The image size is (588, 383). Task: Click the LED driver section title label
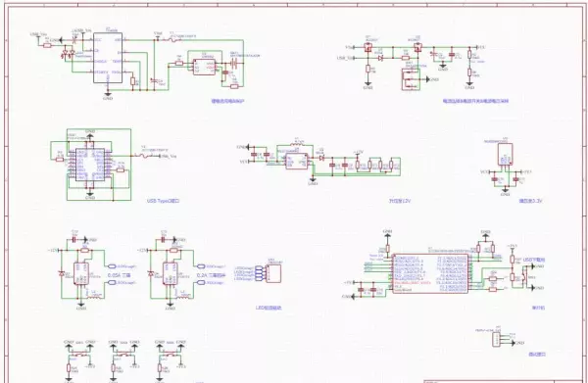(x=269, y=308)
